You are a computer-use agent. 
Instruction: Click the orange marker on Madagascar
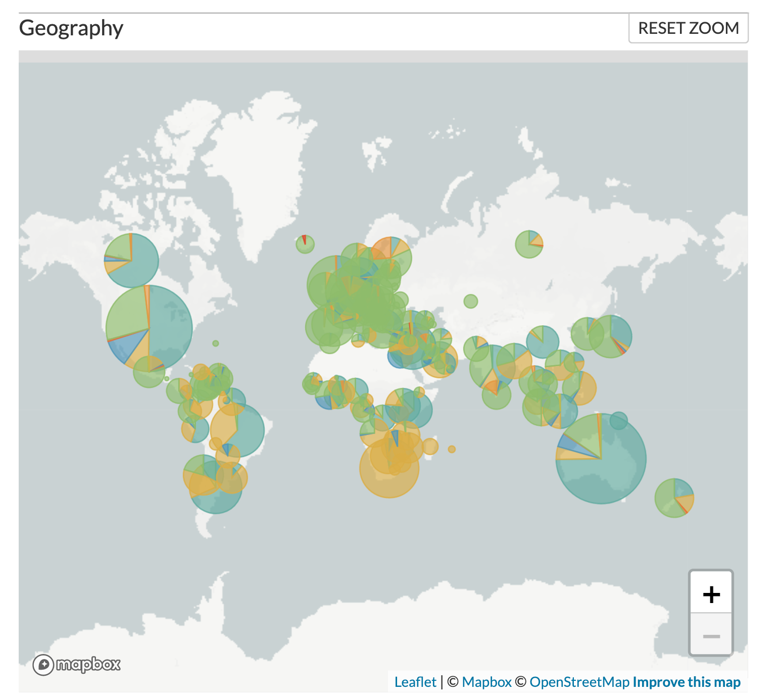430,446
